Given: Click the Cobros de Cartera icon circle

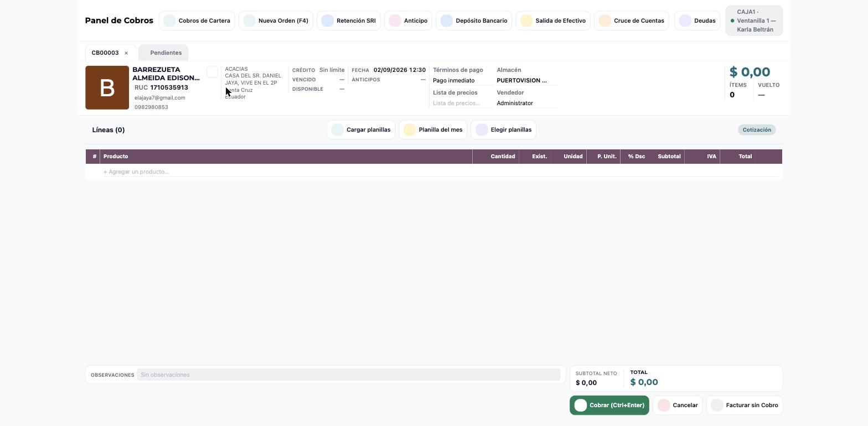Looking at the screenshot, I should coord(169,21).
